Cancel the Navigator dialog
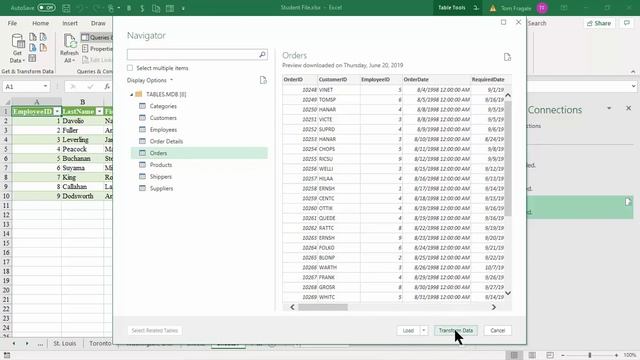Image resolution: width=640 pixels, height=360 pixels. click(x=498, y=330)
